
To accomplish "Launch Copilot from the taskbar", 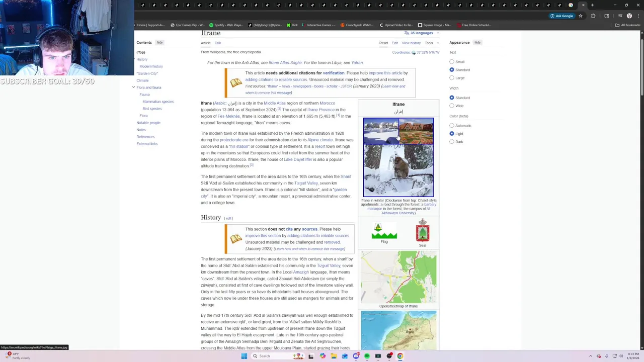I will click(x=323, y=356).
